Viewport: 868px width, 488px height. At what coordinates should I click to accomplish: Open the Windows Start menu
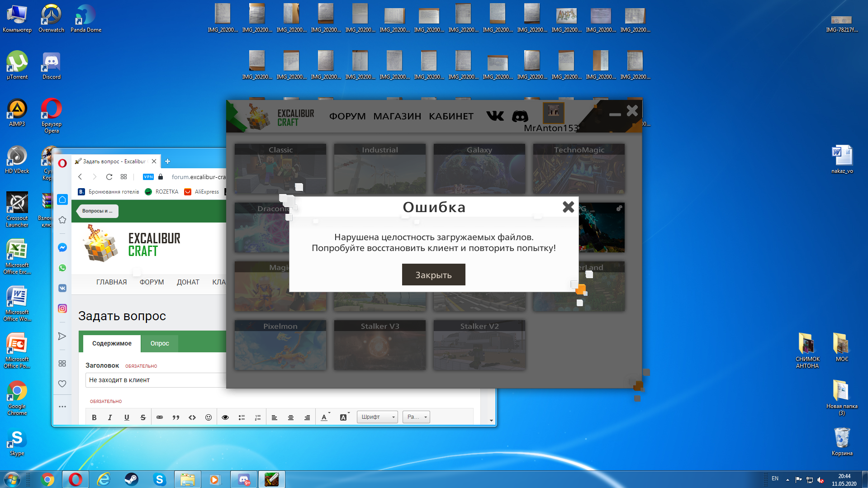point(12,479)
